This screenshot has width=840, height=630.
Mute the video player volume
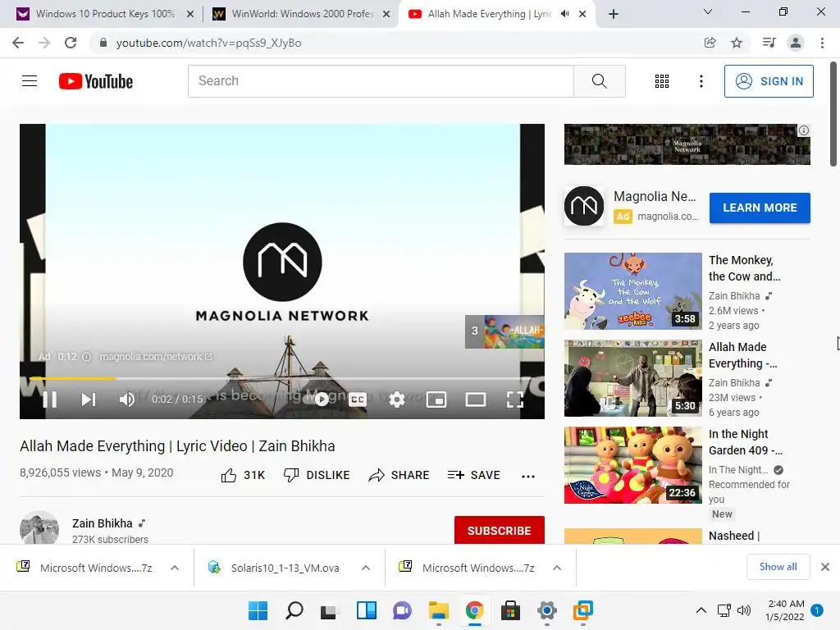[127, 399]
